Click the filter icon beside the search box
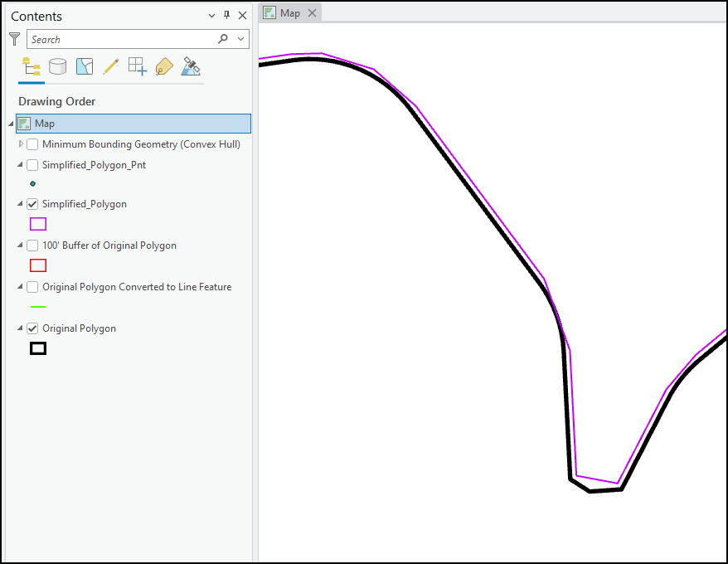The image size is (728, 564). [13, 38]
